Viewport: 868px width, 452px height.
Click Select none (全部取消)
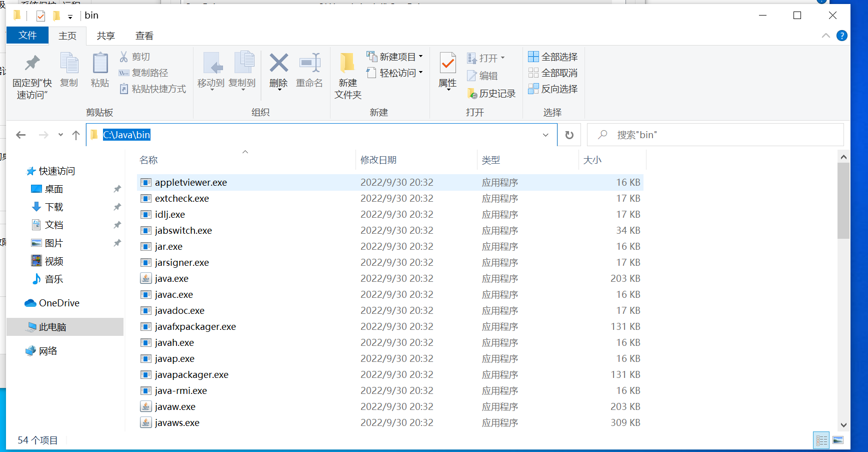tap(553, 73)
